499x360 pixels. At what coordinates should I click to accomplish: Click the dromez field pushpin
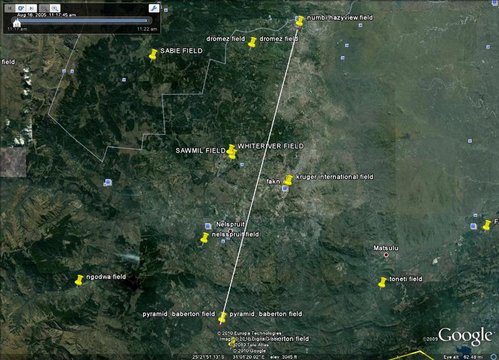click(x=252, y=43)
